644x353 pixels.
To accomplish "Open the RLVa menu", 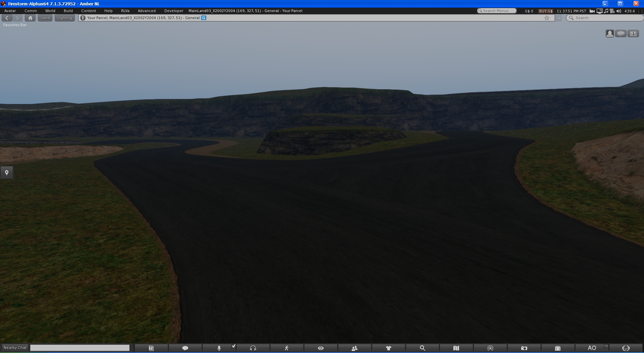I will pyautogui.click(x=125, y=11).
